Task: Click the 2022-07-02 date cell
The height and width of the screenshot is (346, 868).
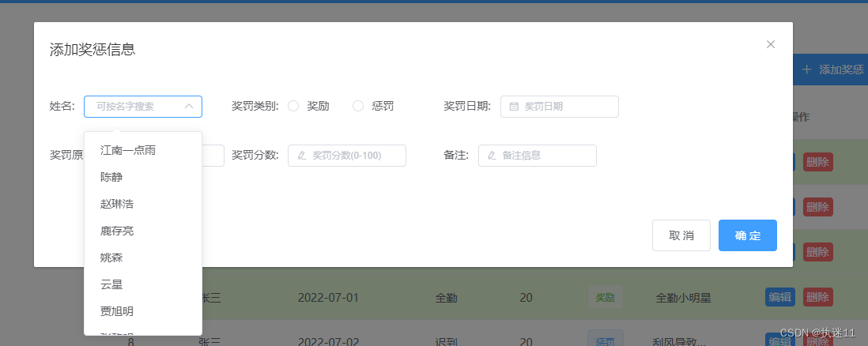Action: pos(328,342)
